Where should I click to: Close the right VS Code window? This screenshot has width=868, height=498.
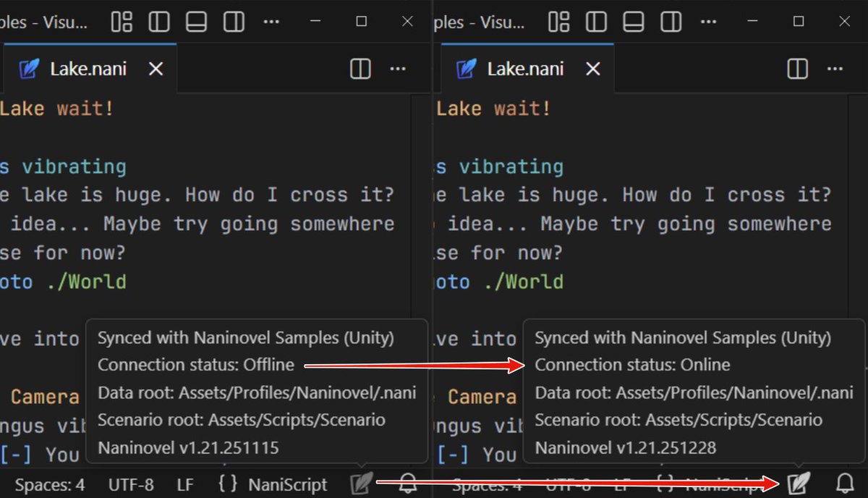844,22
